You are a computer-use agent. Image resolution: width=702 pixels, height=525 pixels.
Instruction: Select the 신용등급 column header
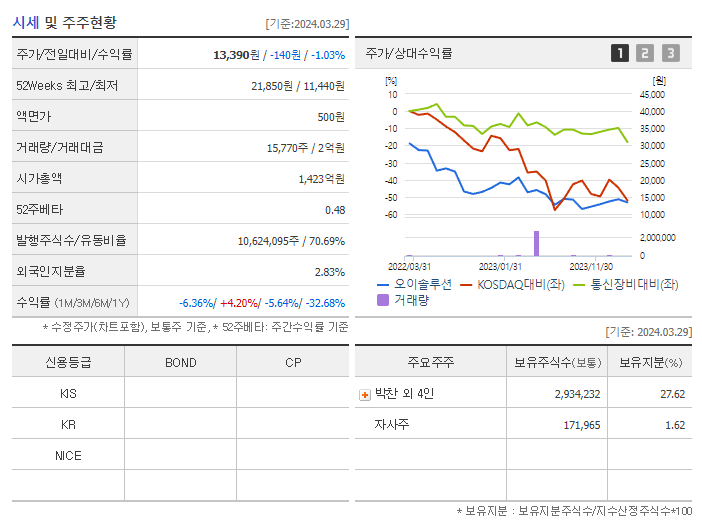point(68,362)
